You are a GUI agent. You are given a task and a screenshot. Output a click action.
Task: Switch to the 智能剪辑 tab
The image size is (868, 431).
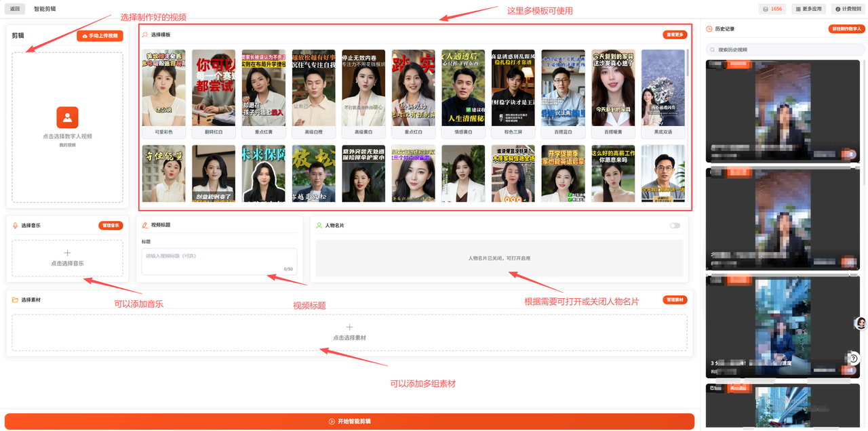[x=45, y=9]
